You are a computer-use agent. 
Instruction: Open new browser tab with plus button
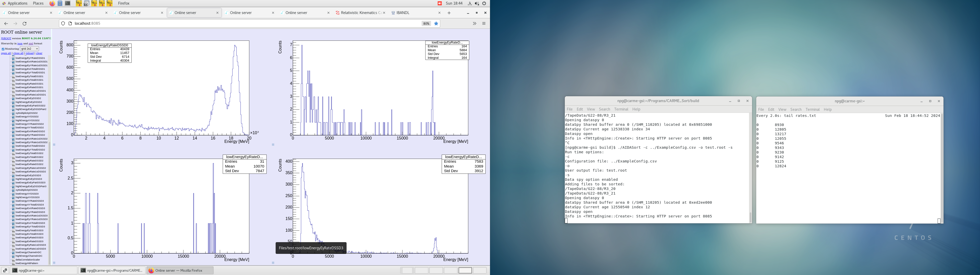tap(449, 13)
